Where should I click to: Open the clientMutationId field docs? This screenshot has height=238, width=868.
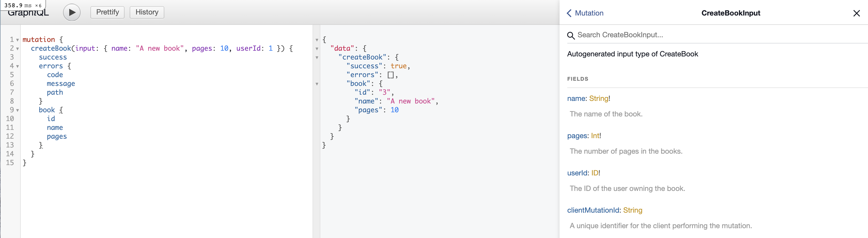click(593, 210)
